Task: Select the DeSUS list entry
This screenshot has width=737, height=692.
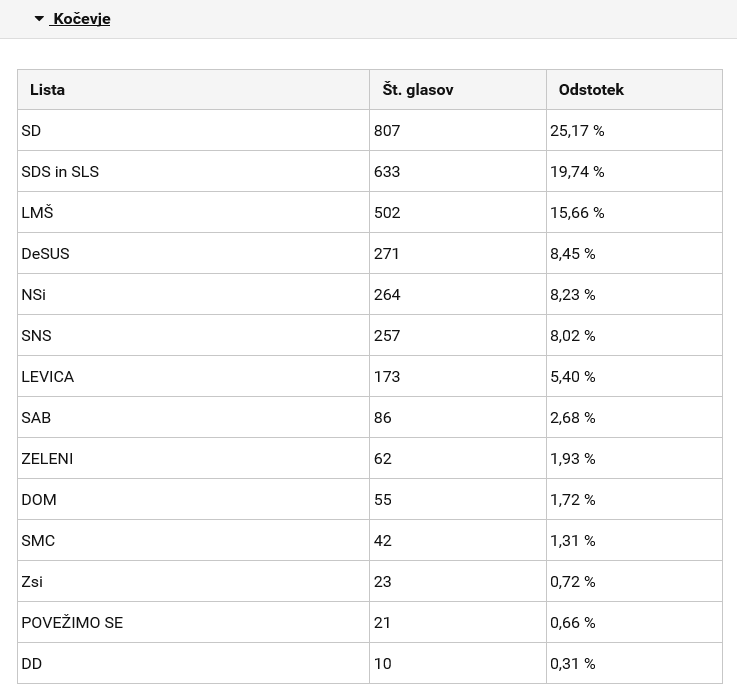Action: [x=193, y=253]
